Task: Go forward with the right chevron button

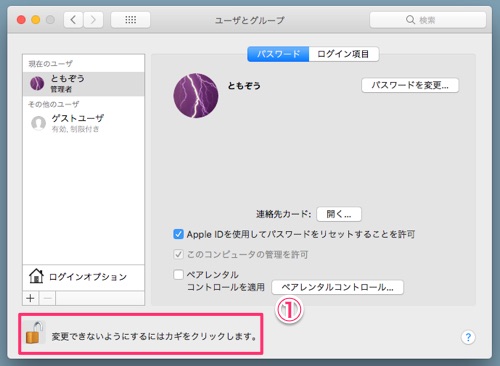Action: coord(93,20)
